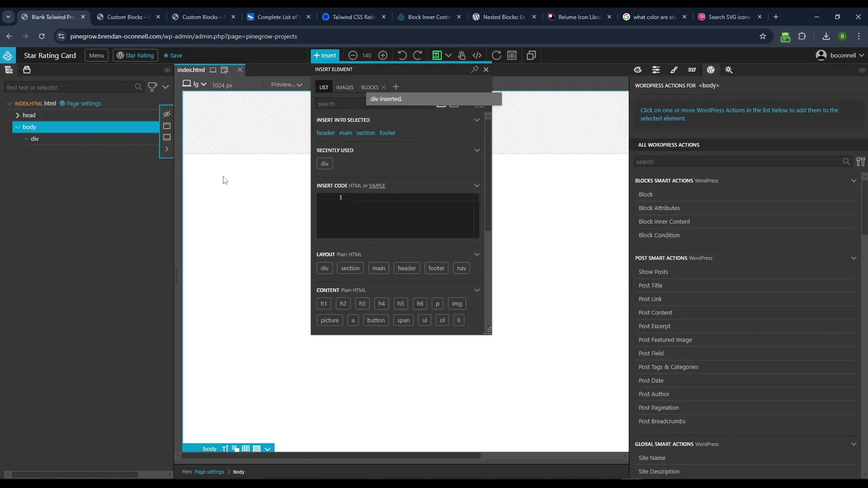Click the Insert button
The height and width of the screenshot is (488, 868).
point(325,55)
